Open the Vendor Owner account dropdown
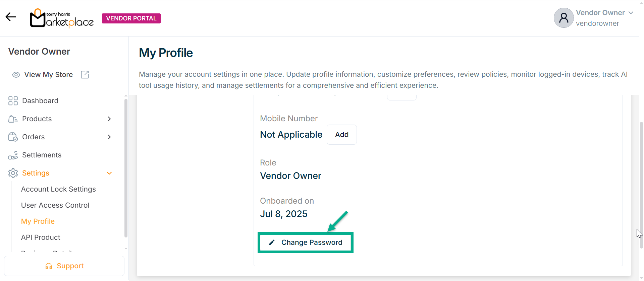 point(631,13)
